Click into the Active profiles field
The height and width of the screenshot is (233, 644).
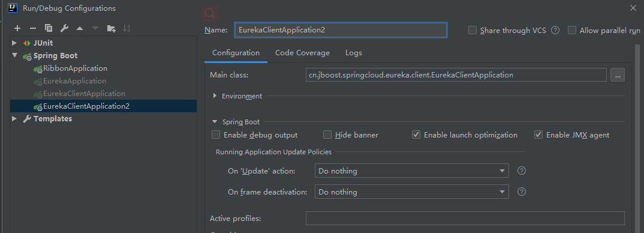click(x=465, y=218)
